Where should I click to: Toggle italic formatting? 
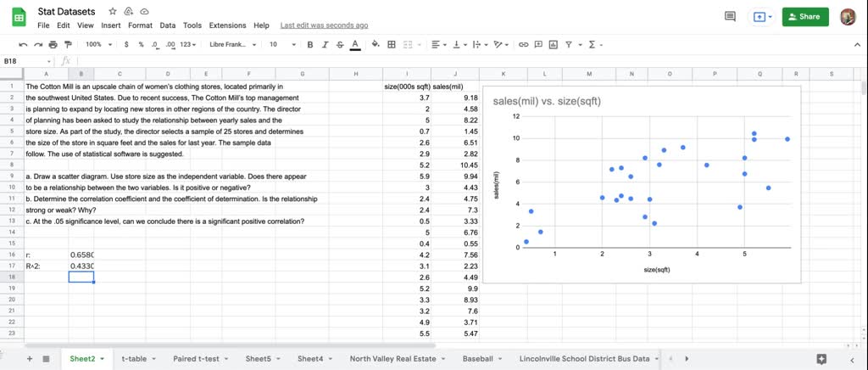pos(325,44)
